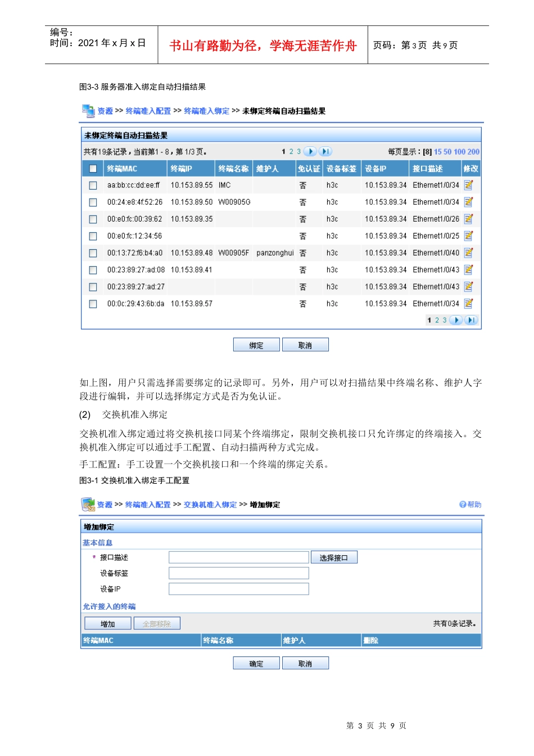534x756 pixels.
Task: Check the aa:bb:cc:dd:ee:ff row checkbox
Action: tap(93, 185)
